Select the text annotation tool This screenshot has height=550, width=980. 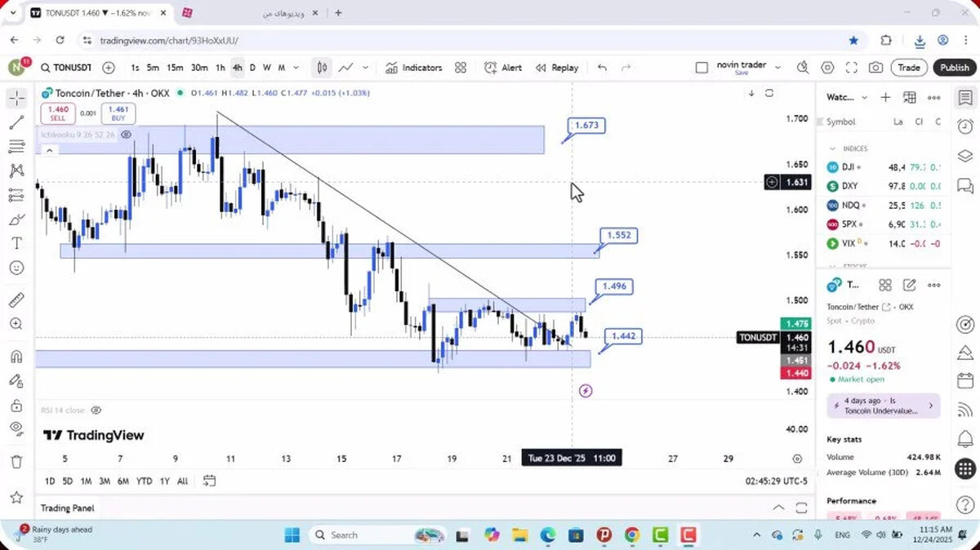(x=16, y=243)
